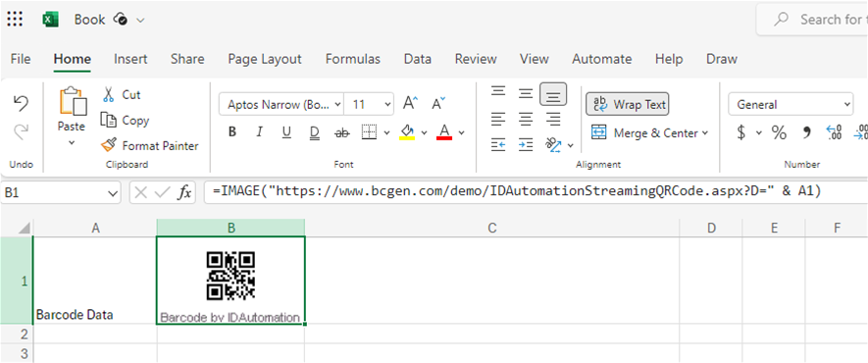The image size is (868, 363).
Task: Switch to the Data tab
Action: (418, 59)
